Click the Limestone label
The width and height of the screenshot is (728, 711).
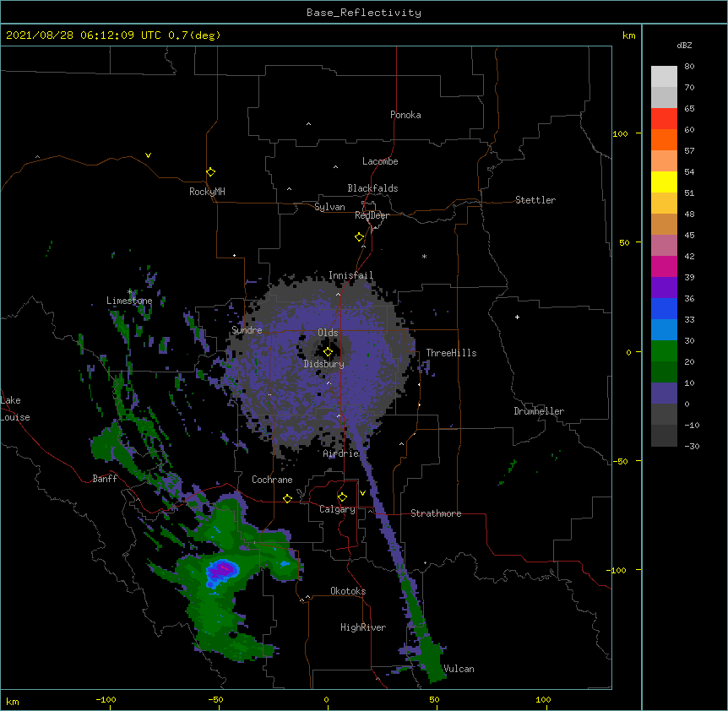tap(129, 301)
